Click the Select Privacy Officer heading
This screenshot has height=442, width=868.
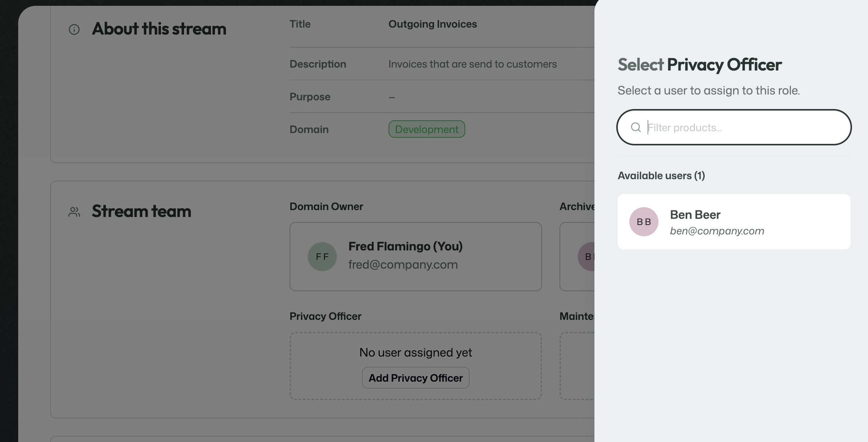click(700, 65)
